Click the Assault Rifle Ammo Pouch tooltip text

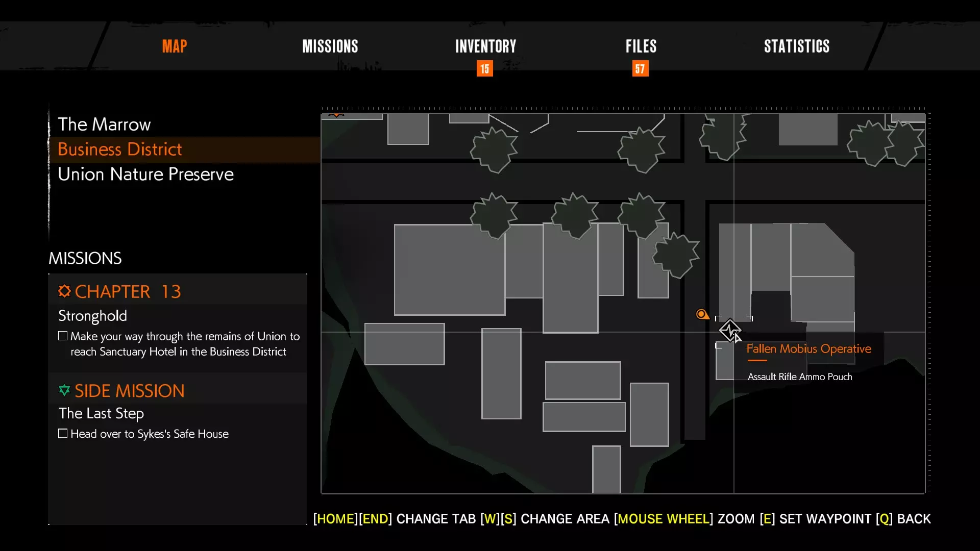click(799, 377)
